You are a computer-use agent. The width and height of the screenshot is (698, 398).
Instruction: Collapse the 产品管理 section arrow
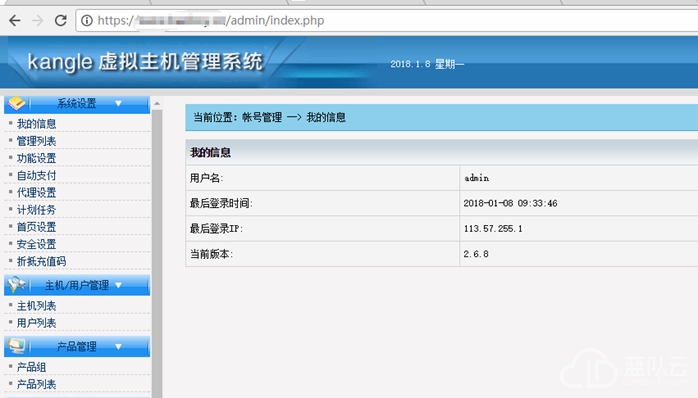coord(118,346)
